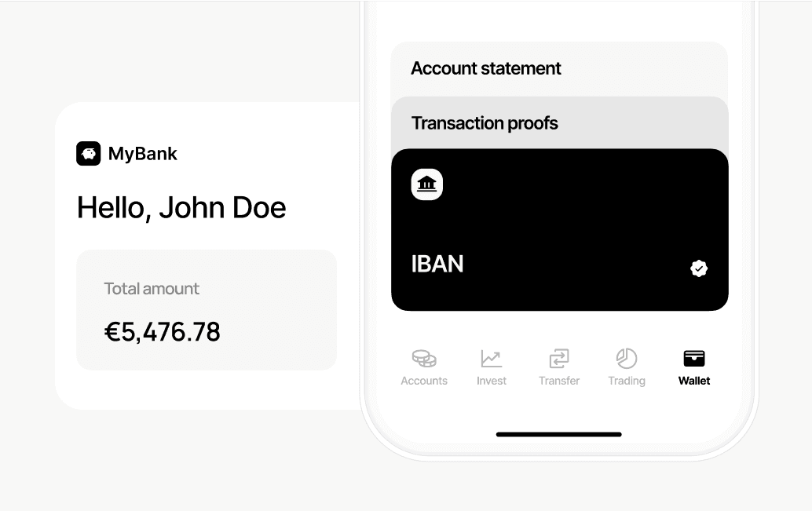Click the Total amount balance box
Screen dimensions: 812x511
[207, 309]
